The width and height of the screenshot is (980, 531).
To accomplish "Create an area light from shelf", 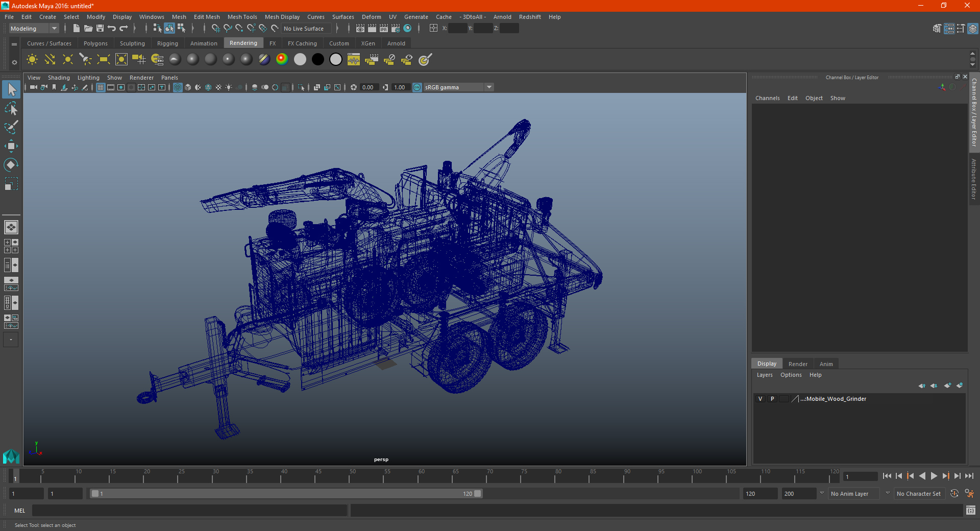I will tap(104, 60).
